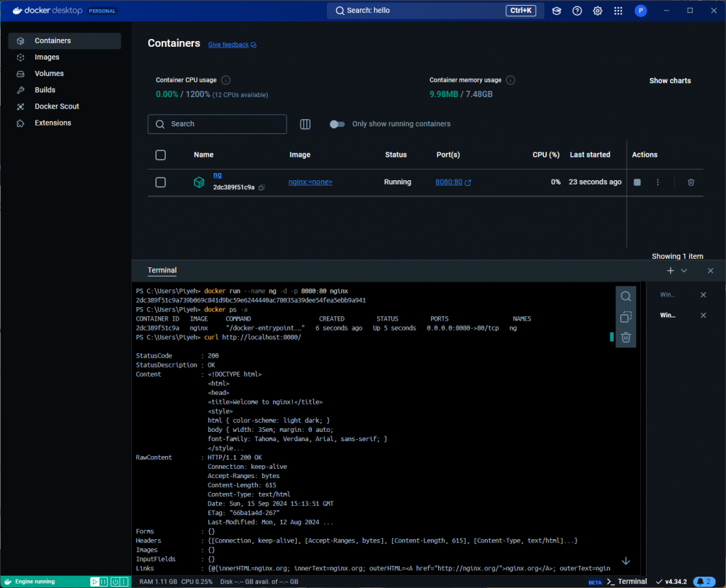Open engine more options three-dot menu
Screen dimensions: 726x588
coord(123,582)
